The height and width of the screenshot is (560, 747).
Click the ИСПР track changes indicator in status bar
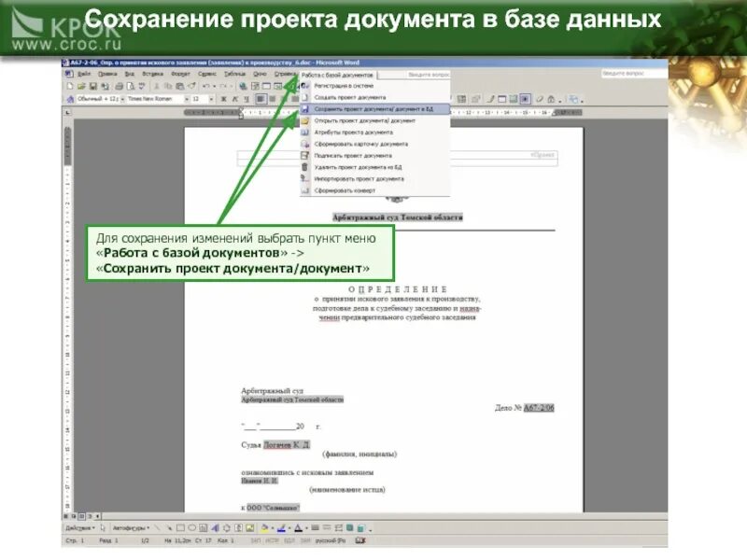tap(272, 540)
